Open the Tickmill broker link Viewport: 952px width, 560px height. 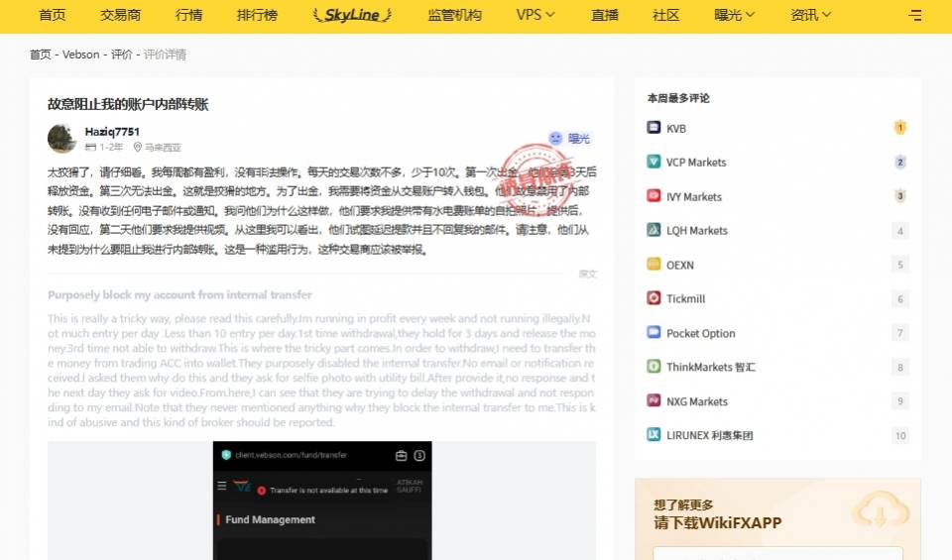[686, 298]
